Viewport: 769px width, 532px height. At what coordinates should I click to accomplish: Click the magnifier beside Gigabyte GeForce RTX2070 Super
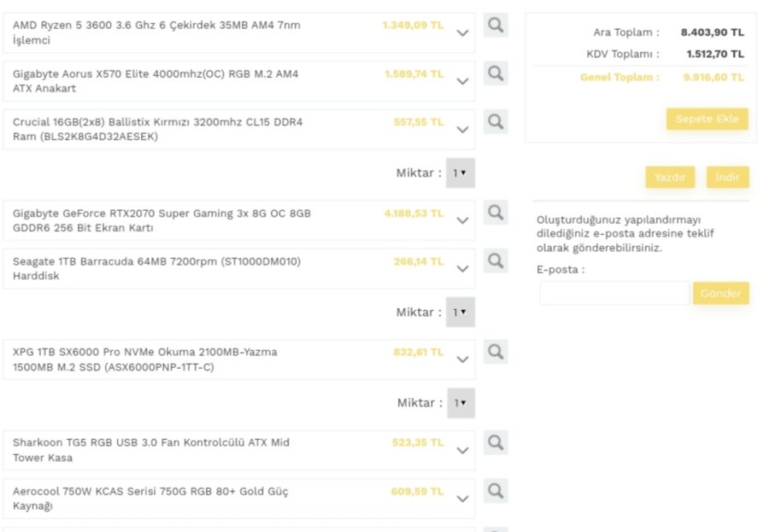point(496,213)
